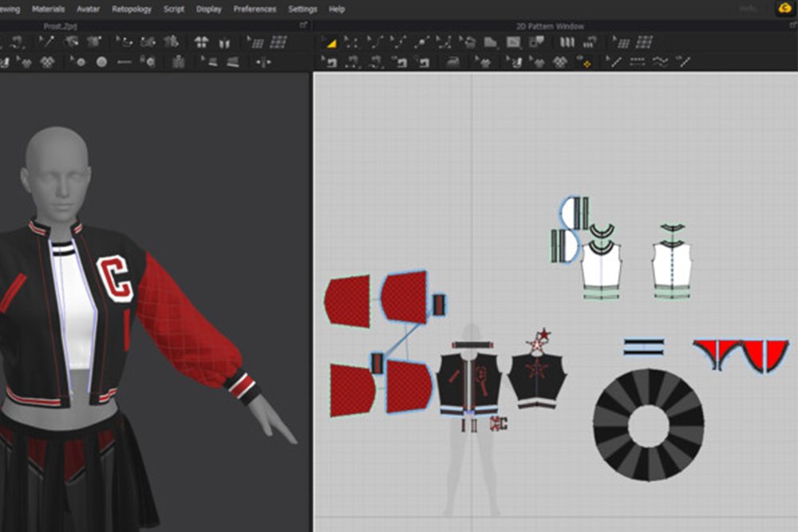Click the Avatar menu item
Image resolution: width=798 pixels, height=532 pixels.
coord(88,9)
